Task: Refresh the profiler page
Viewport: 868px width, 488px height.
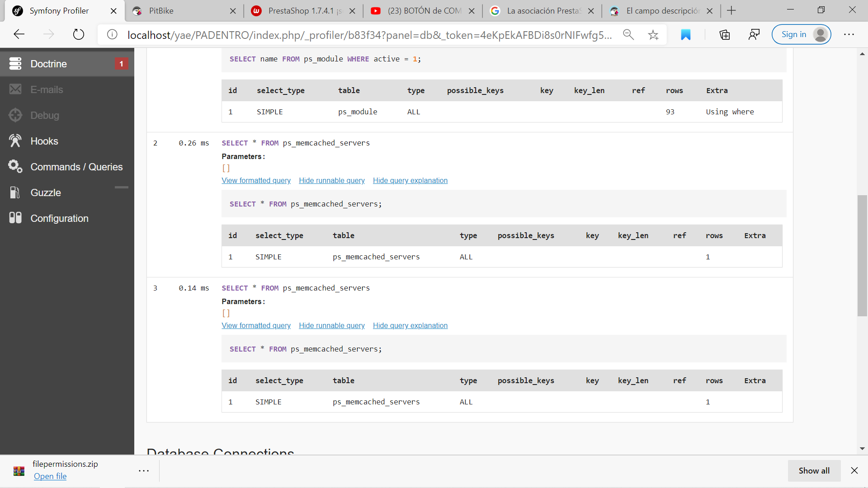Action: coord(79,34)
